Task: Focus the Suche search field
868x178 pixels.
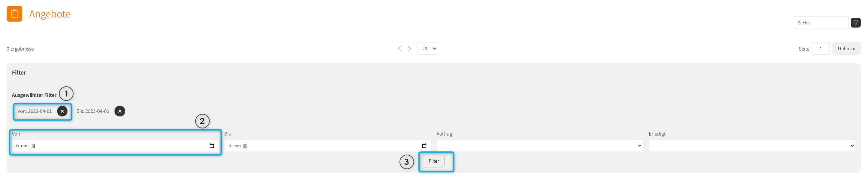Action: [820, 23]
